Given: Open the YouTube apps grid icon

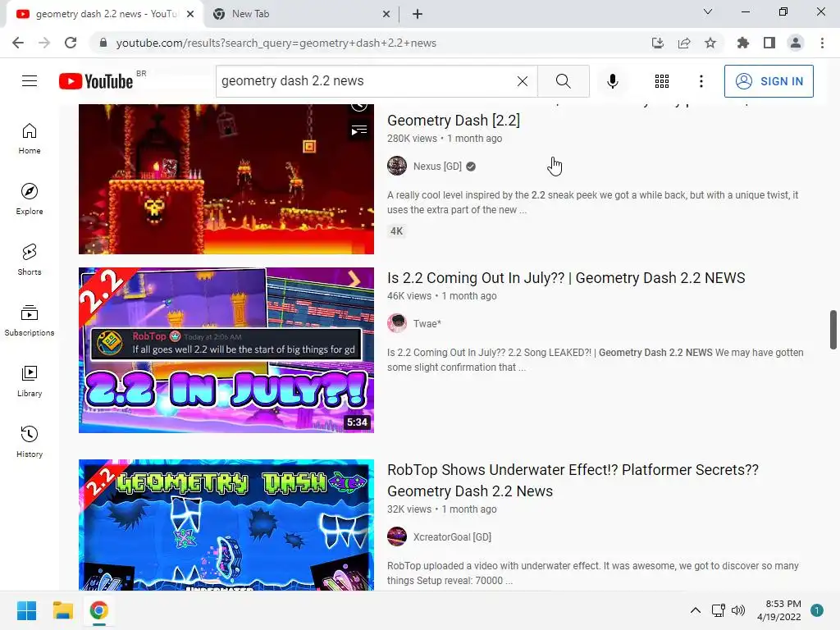Looking at the screenshot, I should coord(662,81).
